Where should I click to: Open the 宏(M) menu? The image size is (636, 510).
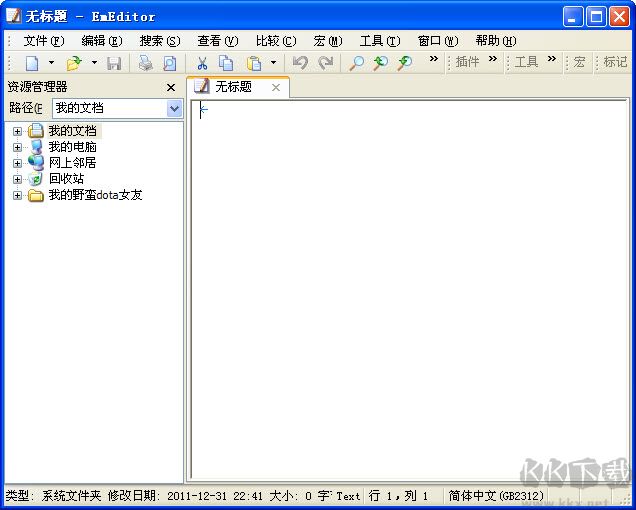328,41
